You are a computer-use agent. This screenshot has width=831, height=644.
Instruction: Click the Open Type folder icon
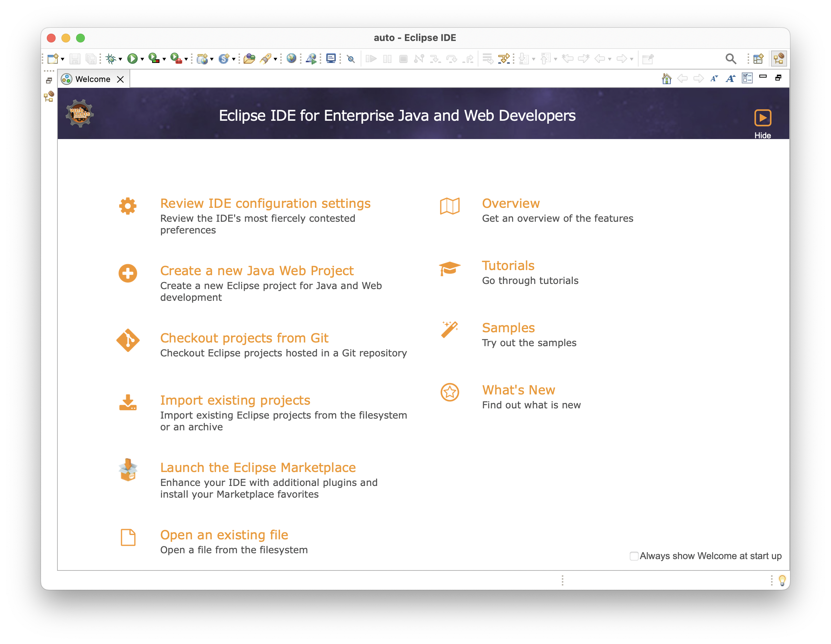click(x=249, y=59)
